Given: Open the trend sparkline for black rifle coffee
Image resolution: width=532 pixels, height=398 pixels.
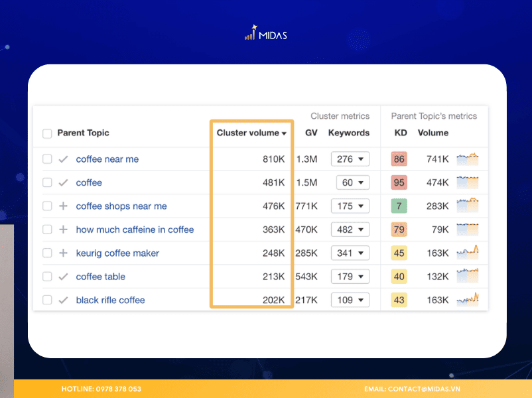Looking at the screenshot, I should point(468,299).
